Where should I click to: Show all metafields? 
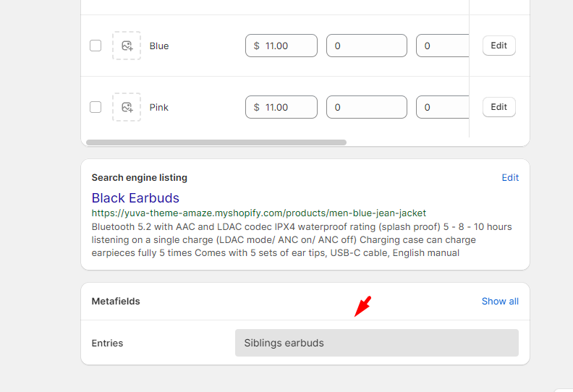pos(500,301)
